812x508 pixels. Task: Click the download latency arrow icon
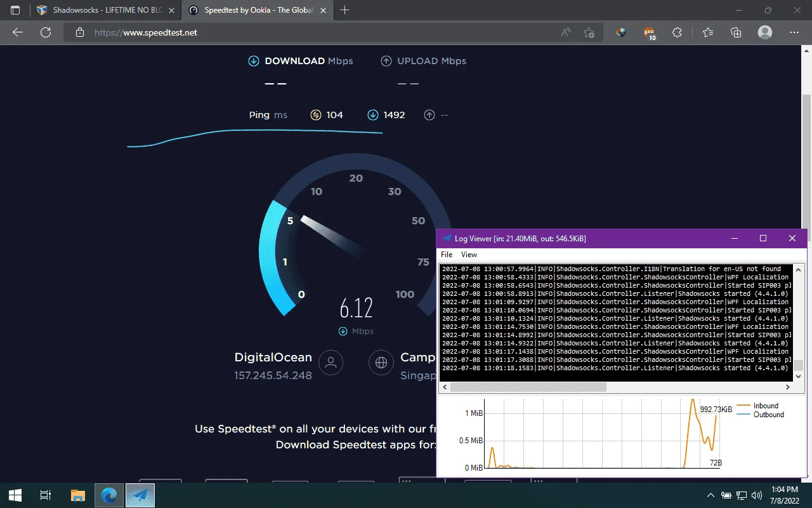pos(373,115)
